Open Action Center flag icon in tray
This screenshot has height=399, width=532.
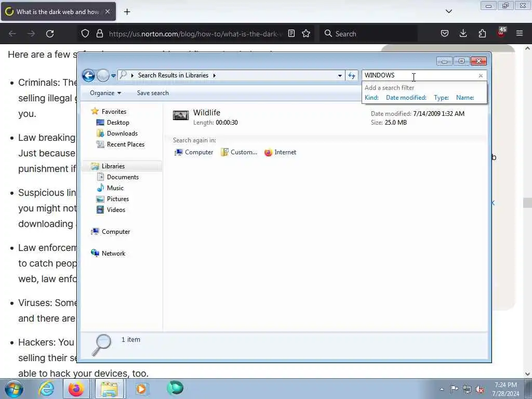(x=454, y=389)
